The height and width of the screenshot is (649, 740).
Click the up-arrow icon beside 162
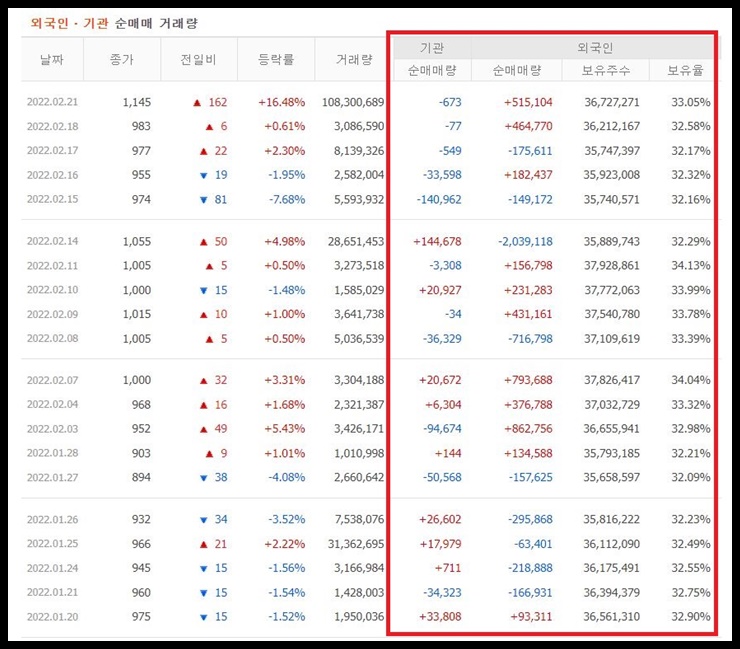[197, 102]
